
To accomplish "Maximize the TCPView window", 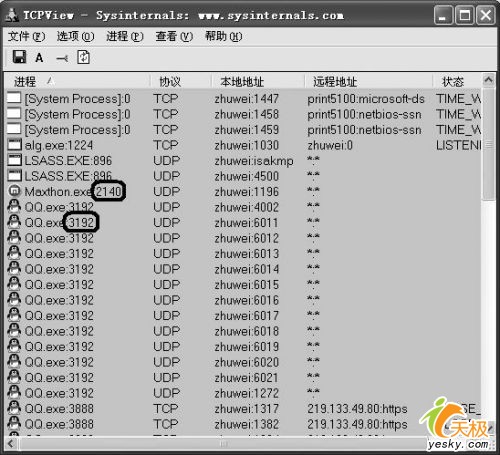I will coord(465,15).
